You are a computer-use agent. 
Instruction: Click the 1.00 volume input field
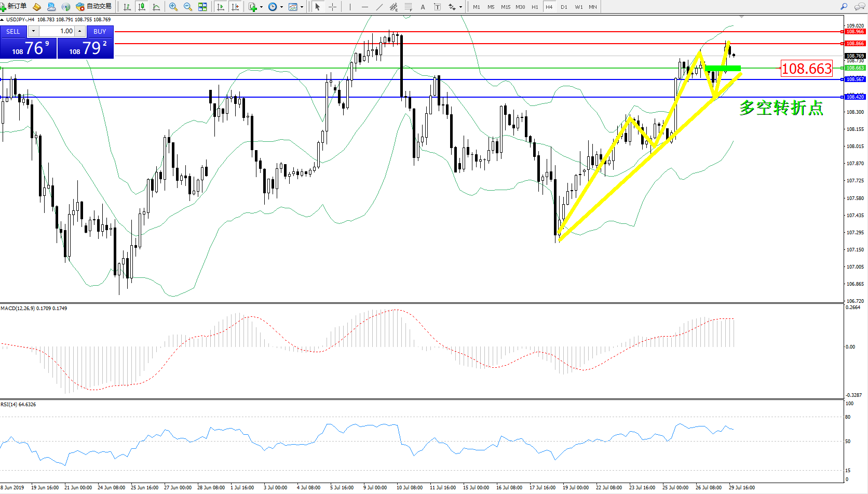(57, 31)
